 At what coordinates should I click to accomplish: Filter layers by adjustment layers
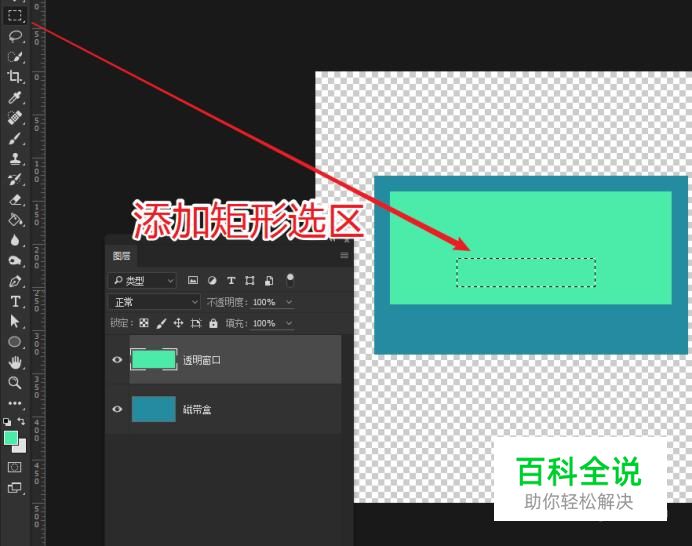(212, 280)
